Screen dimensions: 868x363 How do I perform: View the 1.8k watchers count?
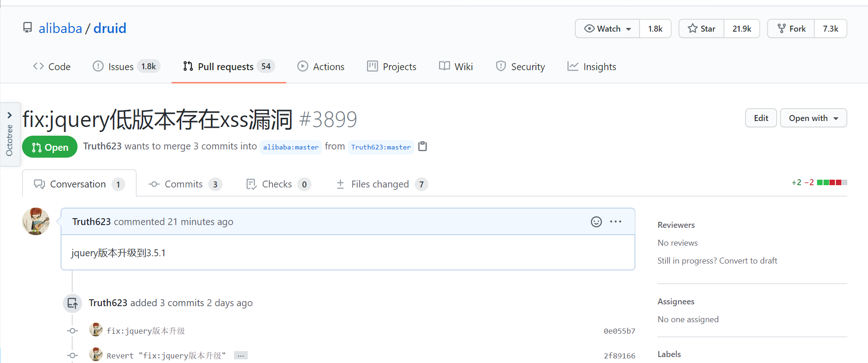[x=655, y=28]
